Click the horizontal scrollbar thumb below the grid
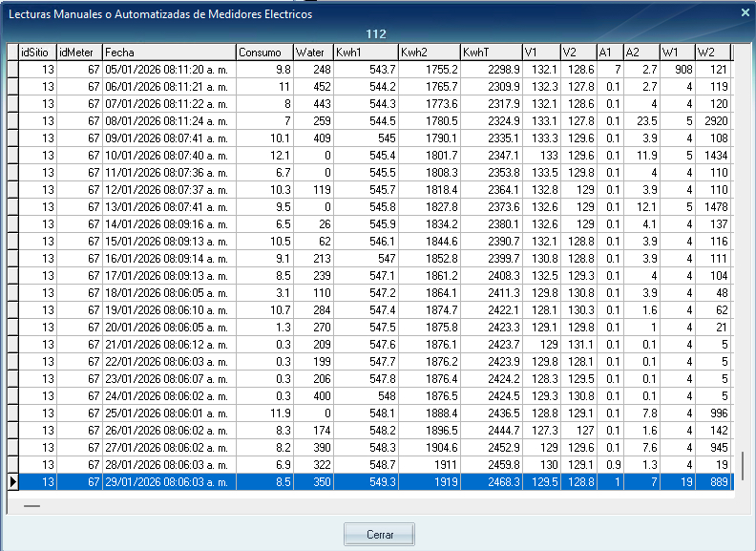Screen dimensions: 756x551 pyautogui.click(x=31, y=506)
